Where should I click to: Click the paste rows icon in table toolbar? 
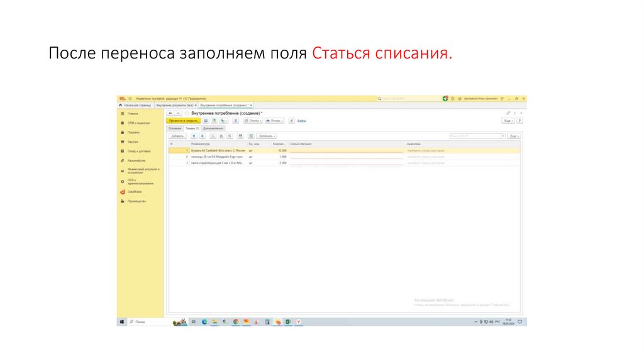(221, 136)
